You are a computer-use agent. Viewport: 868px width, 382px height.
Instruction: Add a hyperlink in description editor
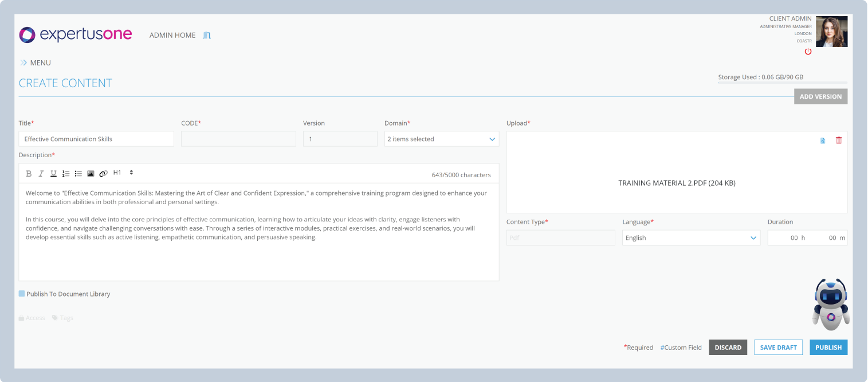point(103,173)
